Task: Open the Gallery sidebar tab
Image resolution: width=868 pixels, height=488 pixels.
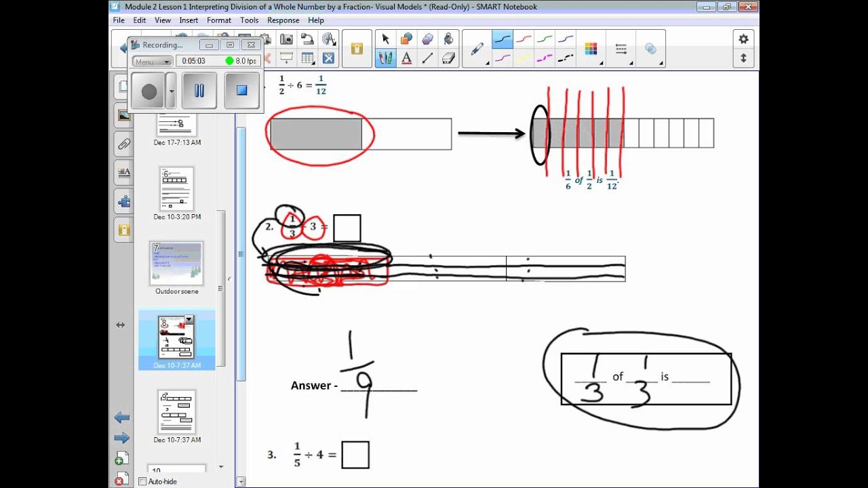Action: point(124,115)
